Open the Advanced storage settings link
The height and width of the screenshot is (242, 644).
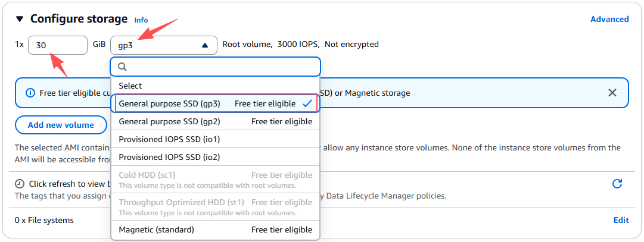609,19
